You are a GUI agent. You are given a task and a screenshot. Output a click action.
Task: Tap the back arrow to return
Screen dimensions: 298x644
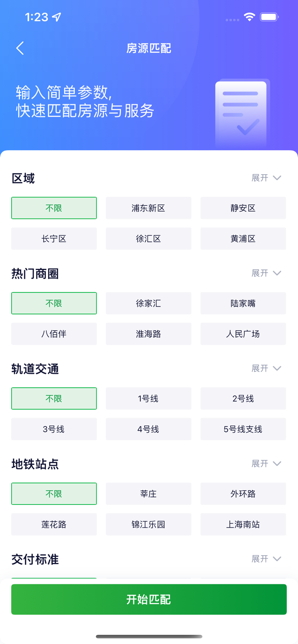pyautogui.click(x=20, y=48)
